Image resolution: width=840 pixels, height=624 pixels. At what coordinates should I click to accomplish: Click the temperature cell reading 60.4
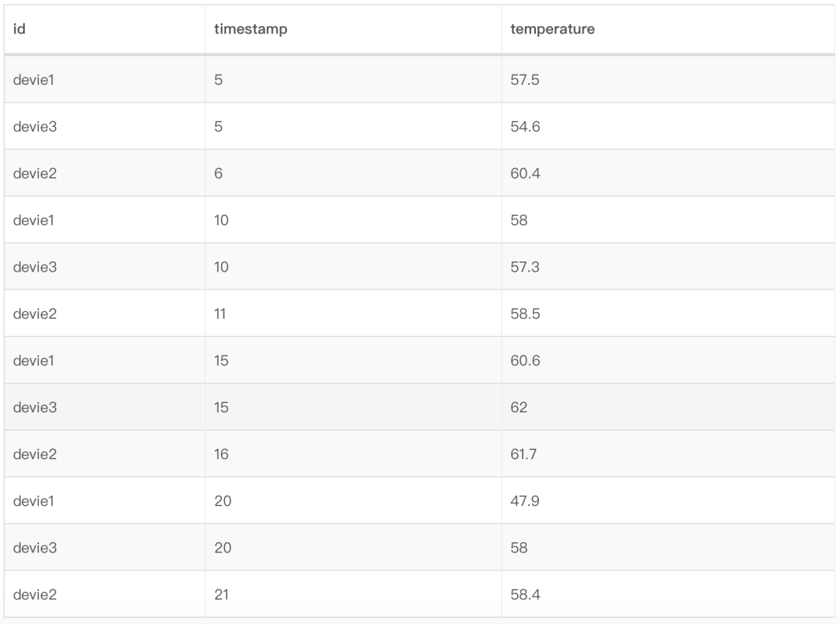tap(525, 174)
